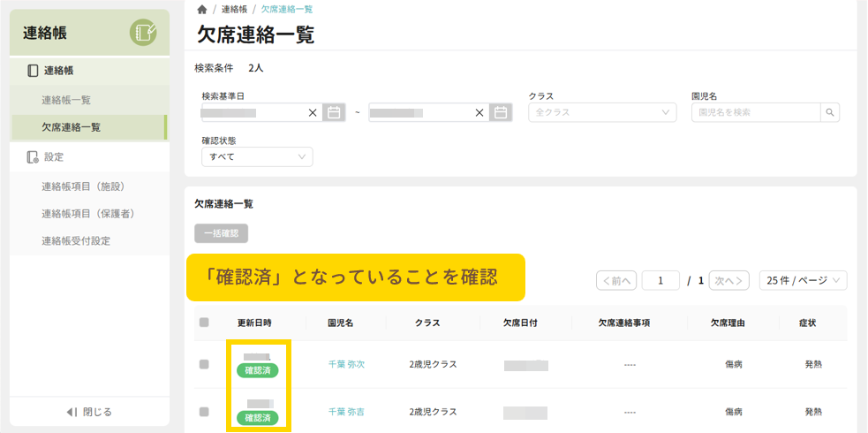The height and width of the screenshot is (433, 868).
Task: Select 連絡帳一覧 in the sidebar
Action: point(66,100)
